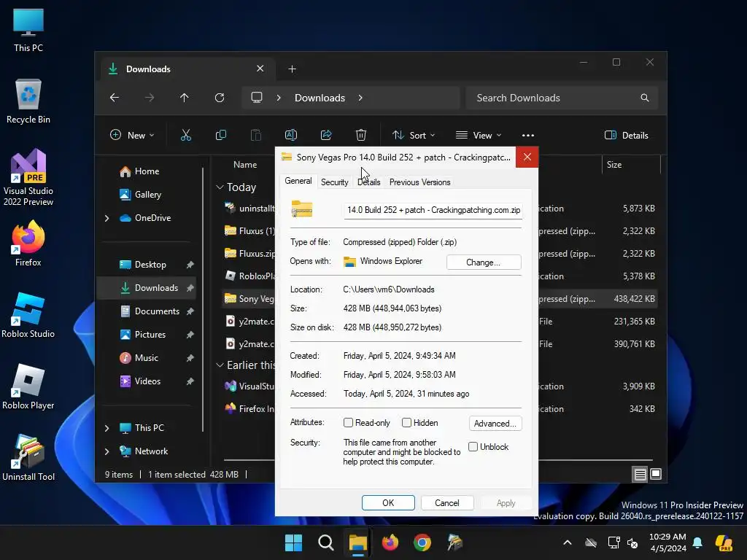Select the General tab in Properties
The width and height of the screenshot is (747, 560).
click(x=298, y=181)
